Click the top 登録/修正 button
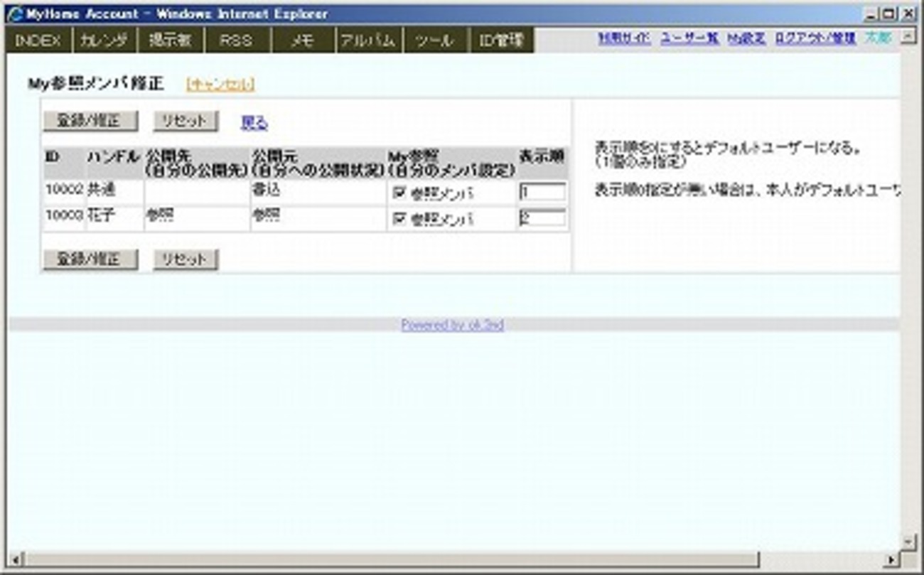 coord(90,121)
